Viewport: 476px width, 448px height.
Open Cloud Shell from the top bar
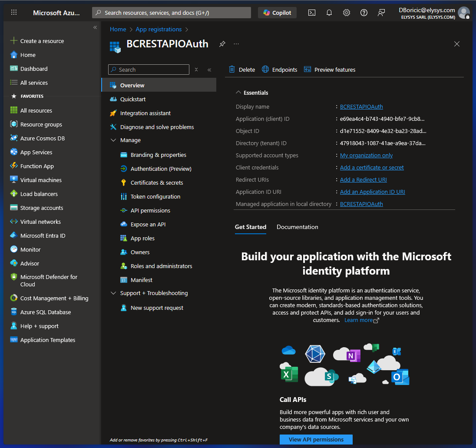312,13
